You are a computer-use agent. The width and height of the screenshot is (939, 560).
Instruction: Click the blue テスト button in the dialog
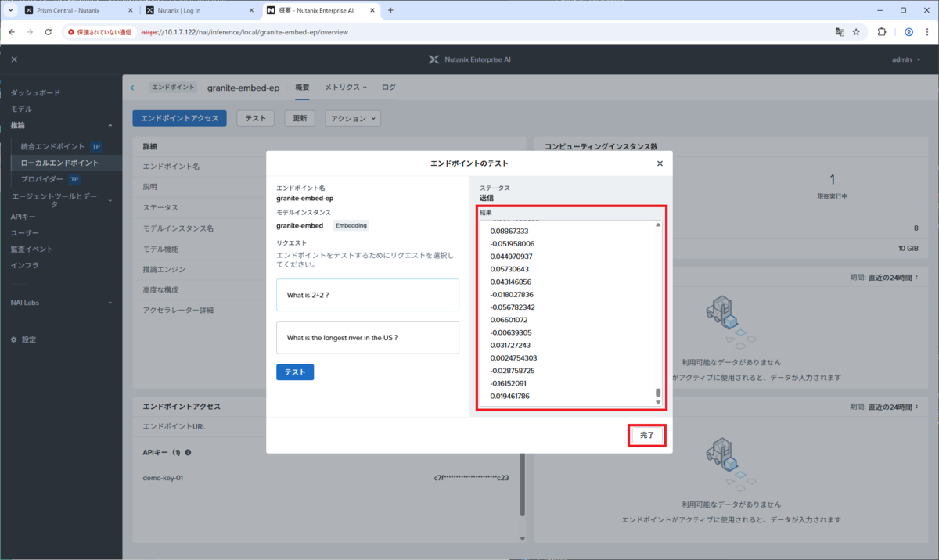coord(295,372)
